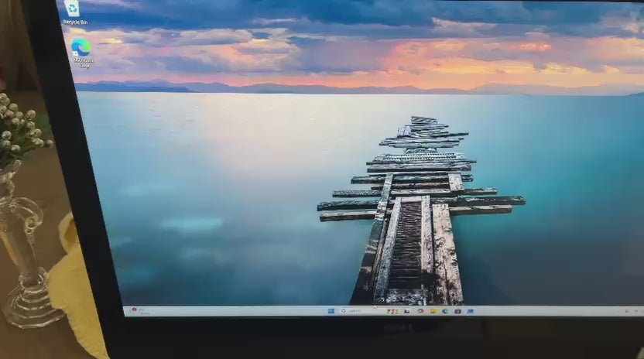The height and width of the screenshot is (359, 644).
Task: Launch Microsoft Edge from the taskbar
Action: click(x=445, y=311)
